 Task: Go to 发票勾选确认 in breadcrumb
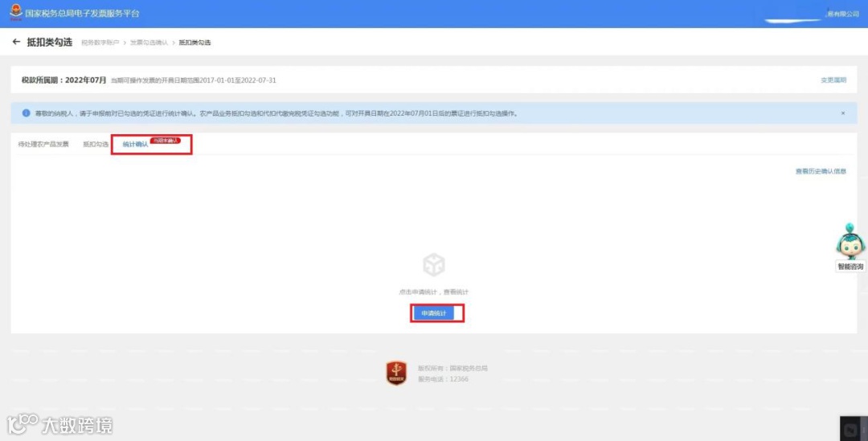click(149, 43)
